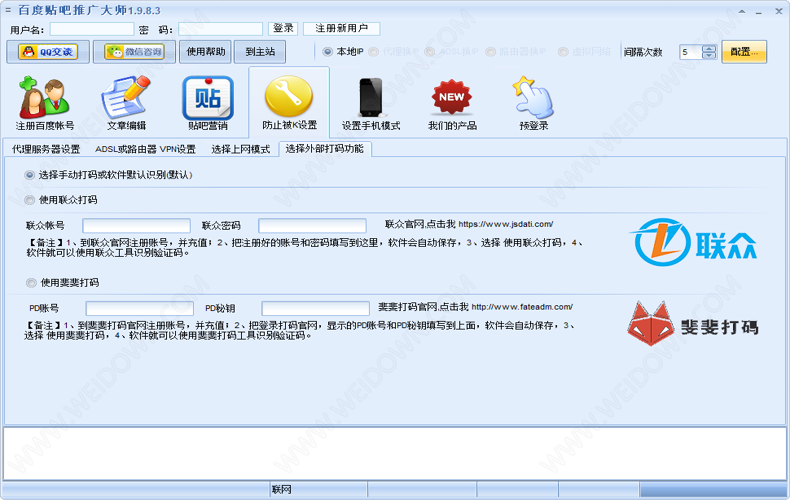Open the 预登录 hand pointer icon
Viewport: 790px width, 500px height.
point(534,103)
